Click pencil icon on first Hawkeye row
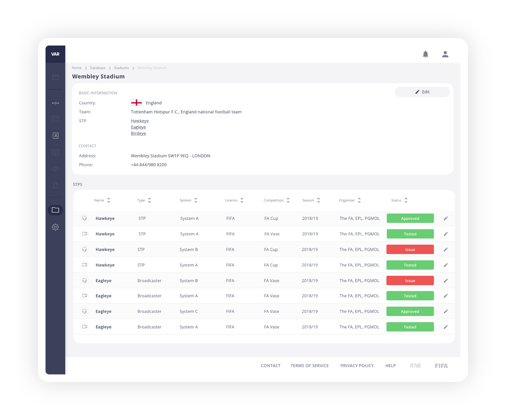Image resolution: width=506 pixels, height=420 pixels. point(446,218)
